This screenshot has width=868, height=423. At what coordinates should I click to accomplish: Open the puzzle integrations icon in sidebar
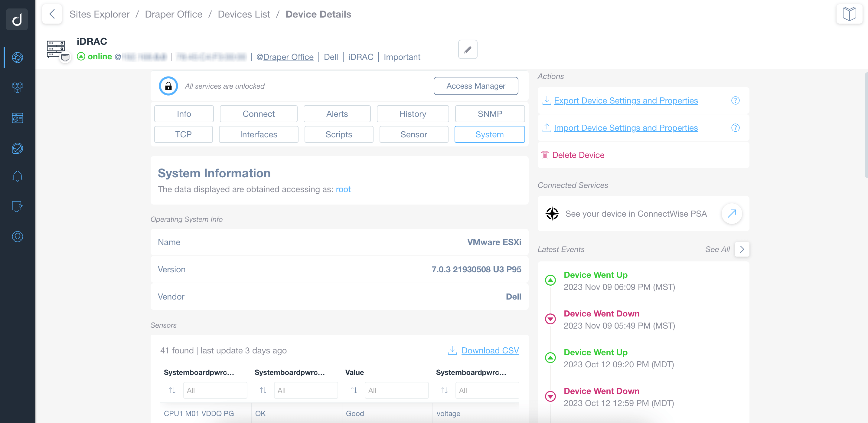[x=18, y=206]
